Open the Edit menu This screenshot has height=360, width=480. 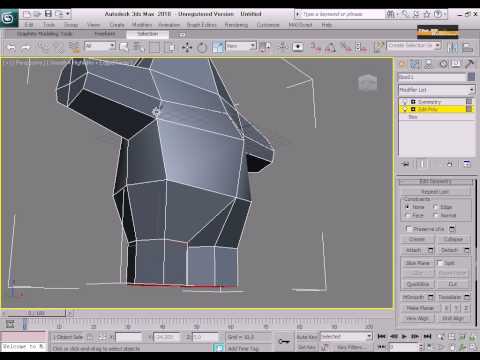(x=29, y=25)
